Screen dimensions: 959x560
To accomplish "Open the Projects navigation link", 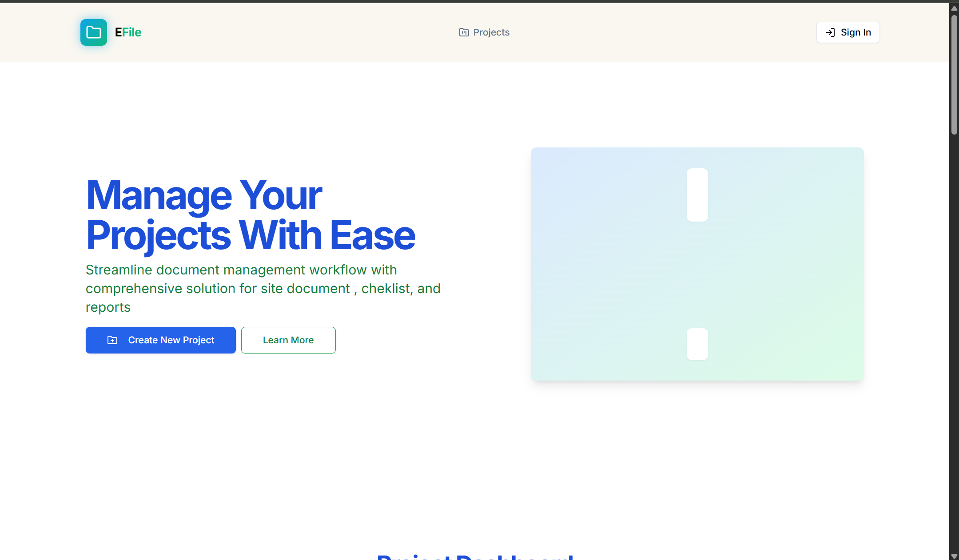I will point(491,32).
